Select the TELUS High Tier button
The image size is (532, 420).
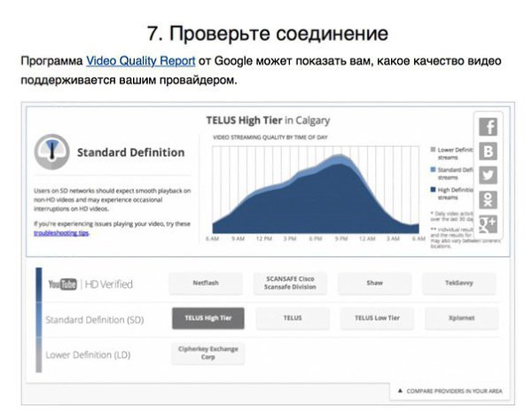click(x=208, y=318)
